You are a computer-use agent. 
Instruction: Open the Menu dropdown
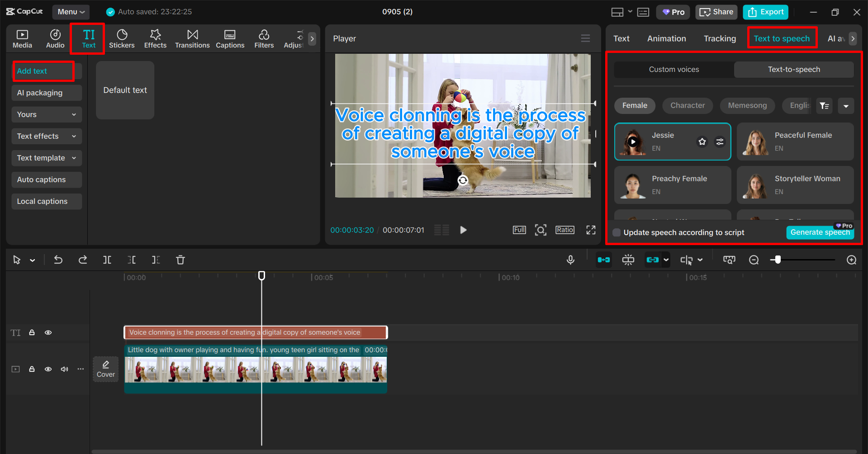[71, 12]
